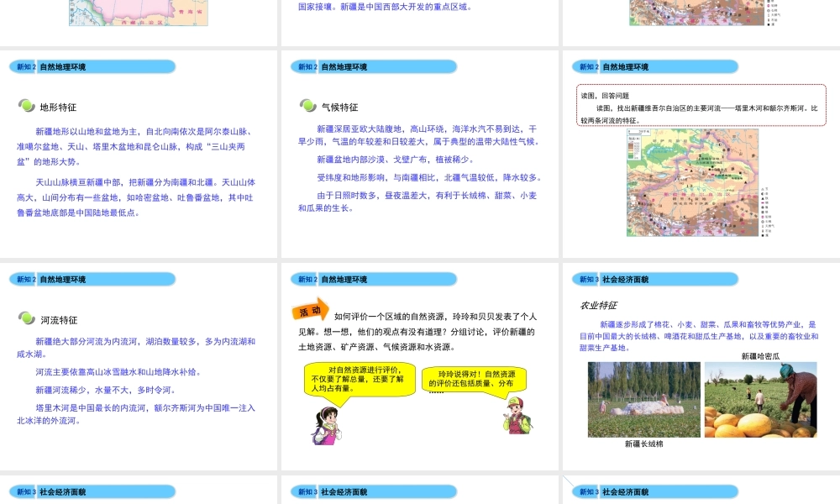This screenshot has width=840, height=504.
Task: Select the Xinjiang terrain map under 读图 question
Action: [x=693, y=182]
